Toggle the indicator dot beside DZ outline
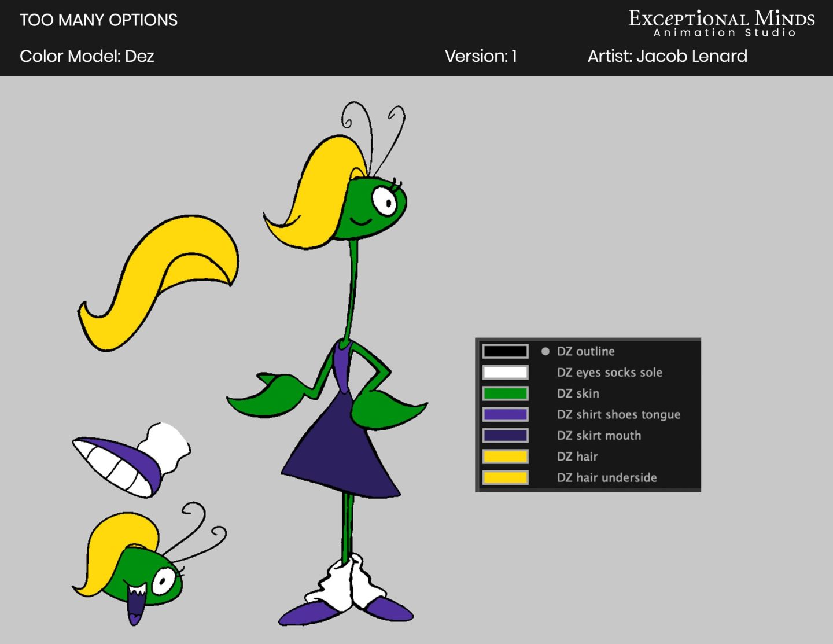Screen dimensions: 833x644 pyautogui.click(x=544, y=351)
